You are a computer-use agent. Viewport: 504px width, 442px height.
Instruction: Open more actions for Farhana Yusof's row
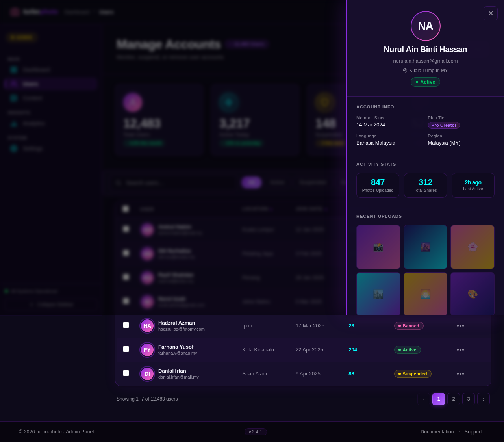pos(461,349)
